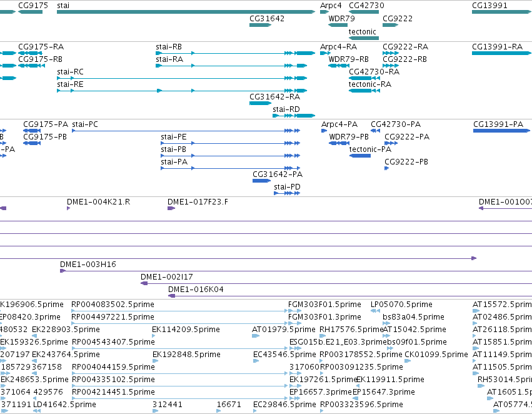Select transcript CG31642-RA
Viewport: 532px width, 414px height.
click(260, 103)
